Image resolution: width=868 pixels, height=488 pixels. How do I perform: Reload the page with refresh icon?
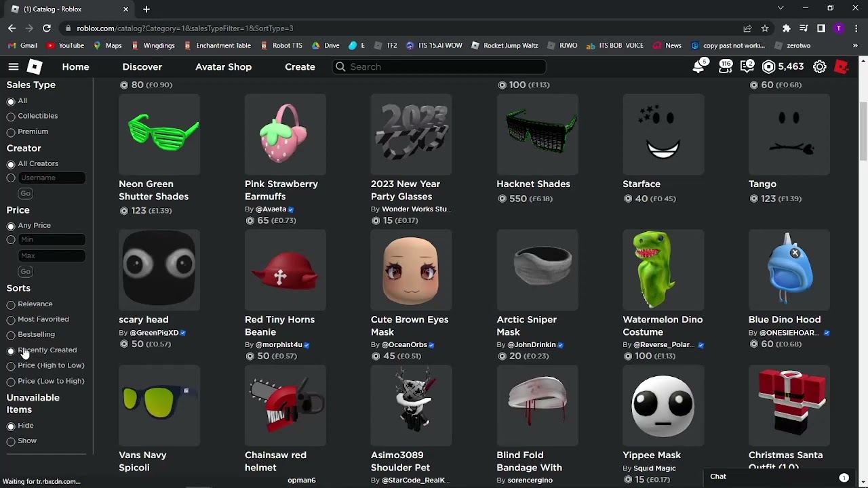(47, 28)
